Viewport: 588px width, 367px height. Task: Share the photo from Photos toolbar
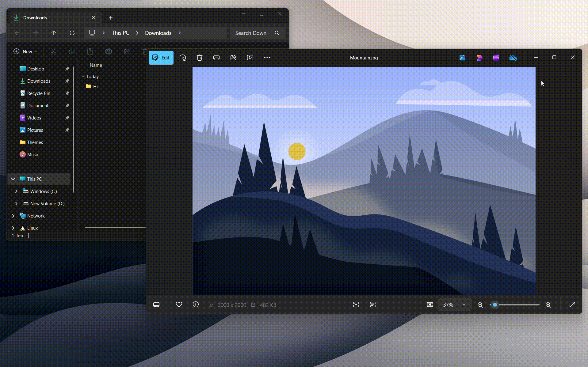pos(233,58)
